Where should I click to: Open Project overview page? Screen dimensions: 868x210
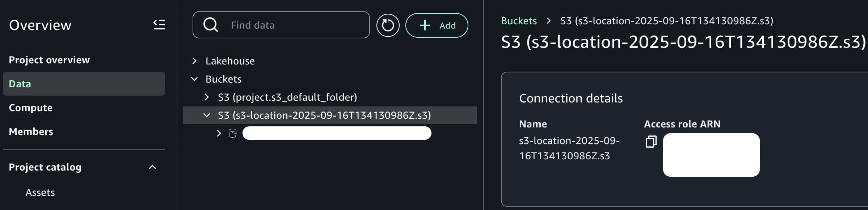(49, 60)
